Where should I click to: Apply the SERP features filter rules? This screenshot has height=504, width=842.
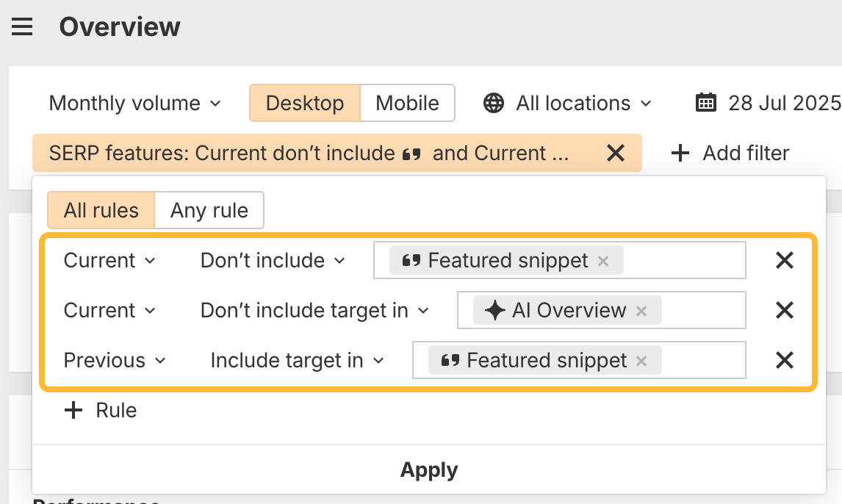coord(429,470)
